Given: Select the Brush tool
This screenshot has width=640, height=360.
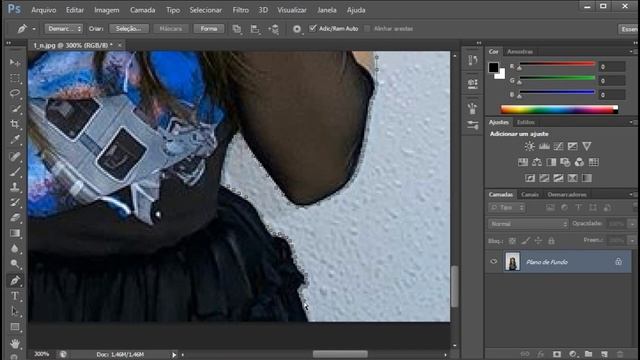Looking at the screenshot, I should [15, 171].
